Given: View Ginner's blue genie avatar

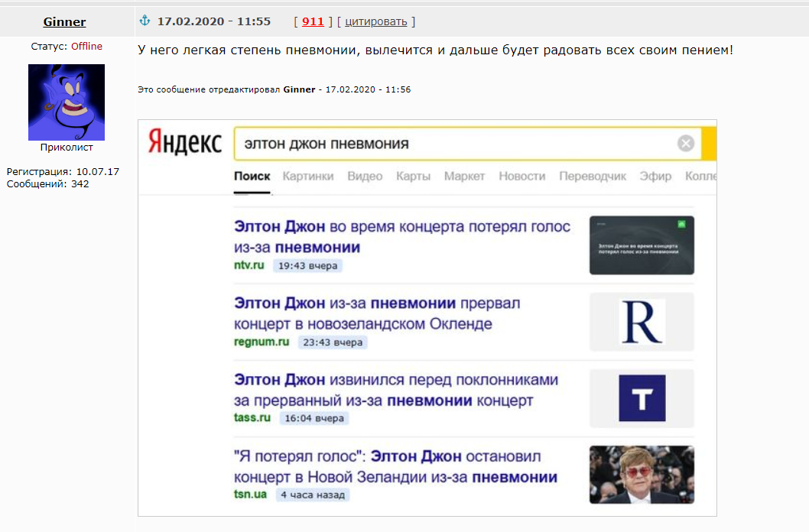Looking at the screenshot, I should [67, 102].
